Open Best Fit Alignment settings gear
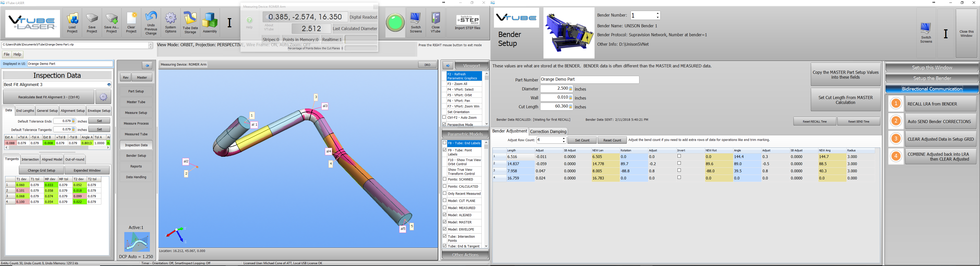 (x=103, y=97)
